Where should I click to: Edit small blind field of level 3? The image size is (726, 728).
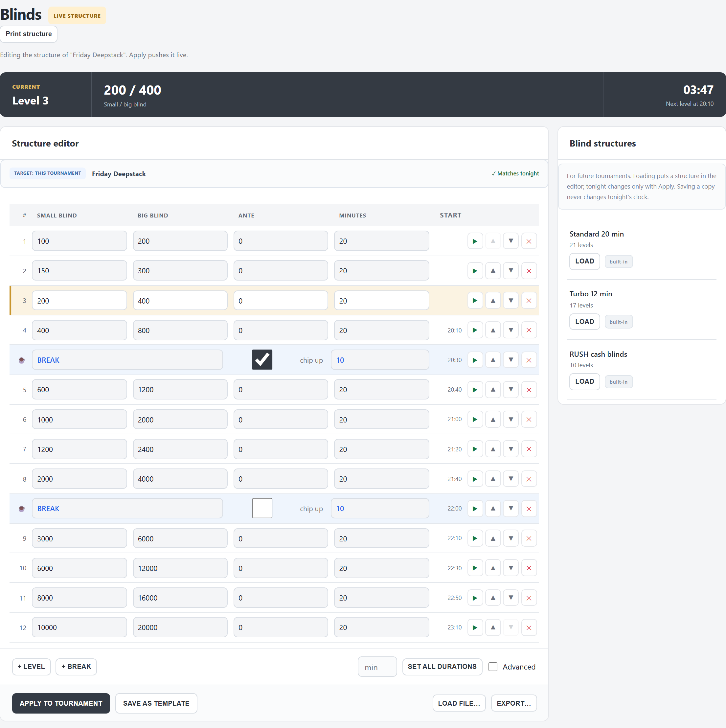[x=79, y=301]
